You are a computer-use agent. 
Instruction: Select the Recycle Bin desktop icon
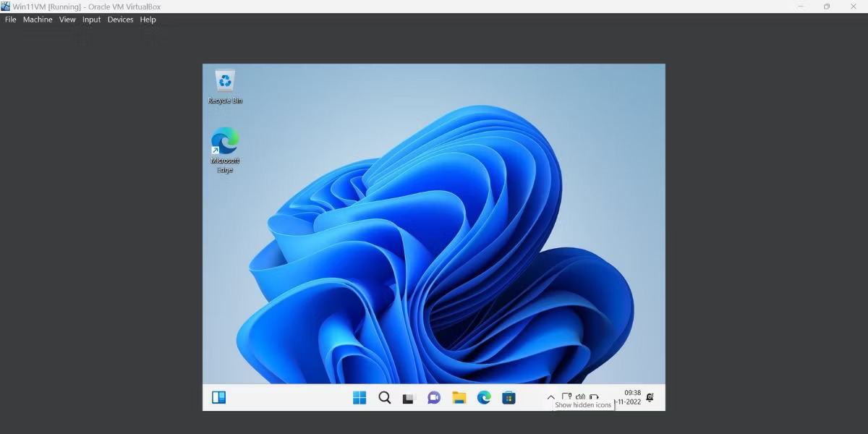pos(226,87)
